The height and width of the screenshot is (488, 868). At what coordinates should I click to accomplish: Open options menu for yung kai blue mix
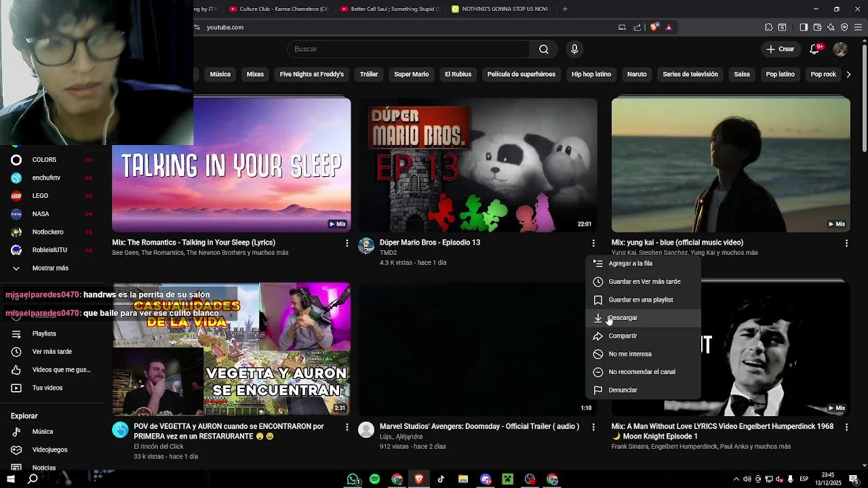click(846, 243)
